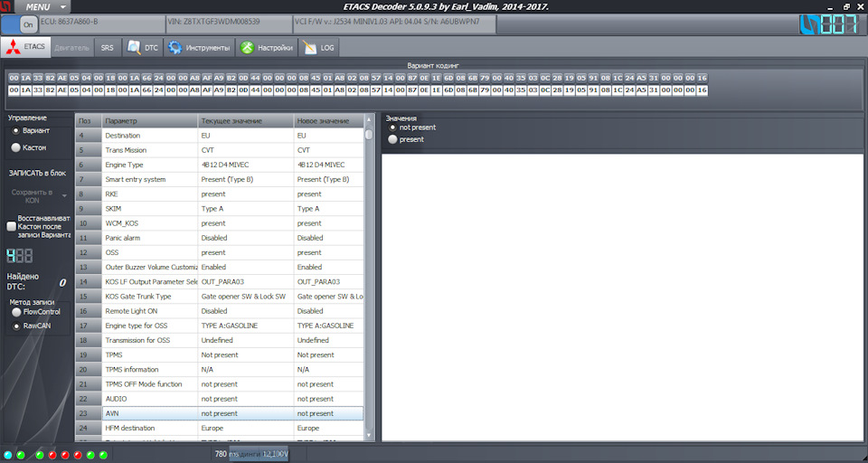Select the Outer Buzzer Volume row
The width and height of the screenshot is (868, 463).
[220, 267]
